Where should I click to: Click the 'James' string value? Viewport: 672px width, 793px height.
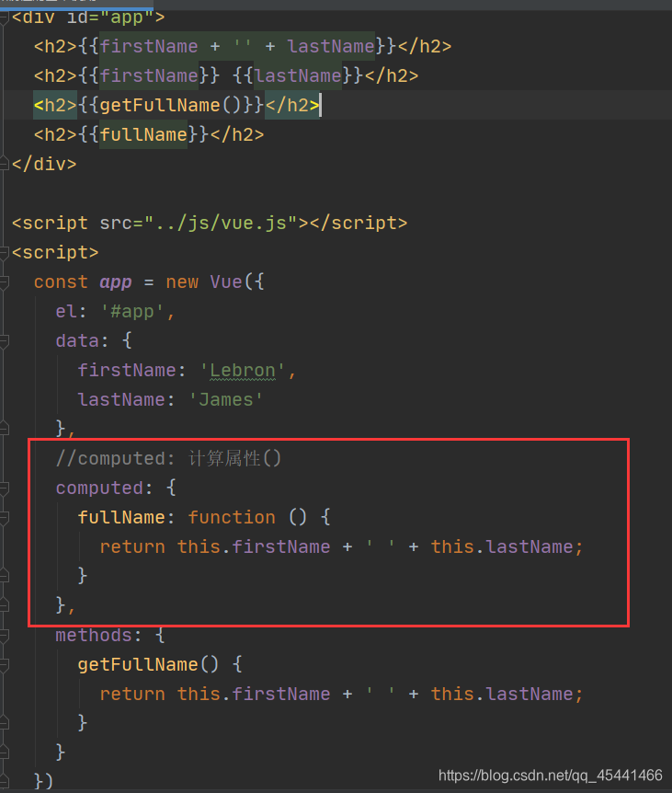(x=225, y=399)
